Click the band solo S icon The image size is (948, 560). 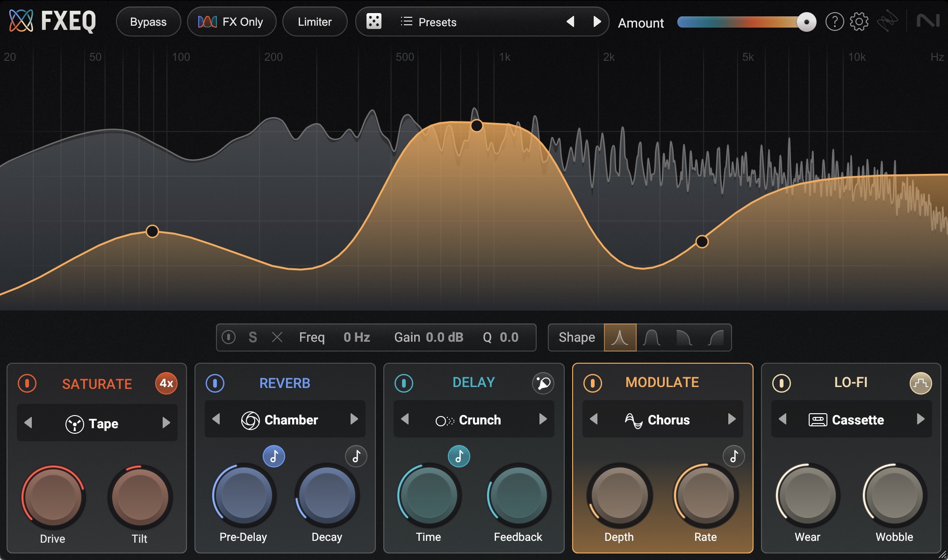[x=253, y=337]
